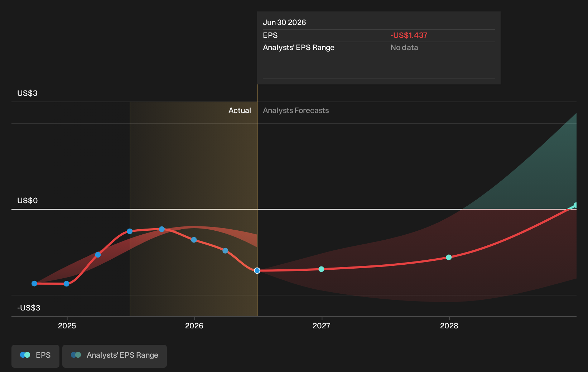This screenshot has width=588, height=372.
Task: Click the 'No data' tooltip value
Action: pyautogui.click(x=404, y=48)
